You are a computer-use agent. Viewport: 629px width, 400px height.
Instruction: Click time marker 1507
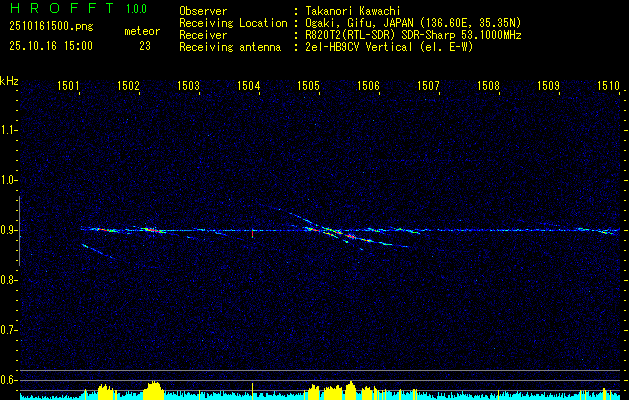pyautogui.click(x=428, y=85)
